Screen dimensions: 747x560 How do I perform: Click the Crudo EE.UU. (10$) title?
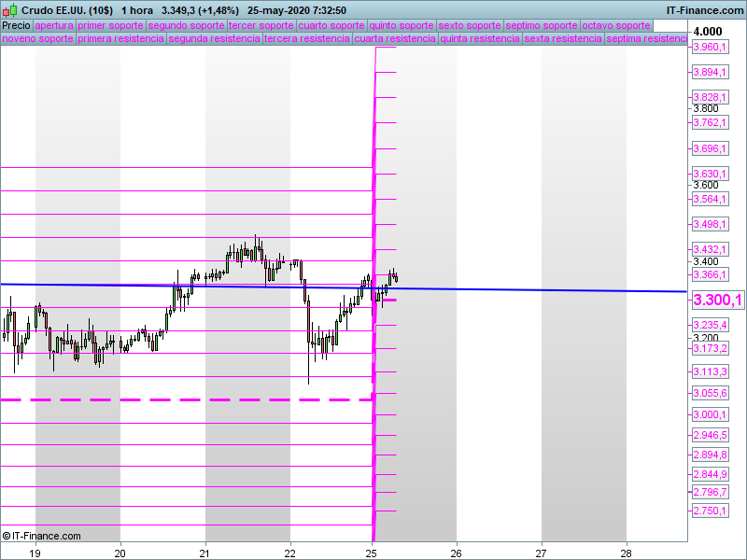67,10
